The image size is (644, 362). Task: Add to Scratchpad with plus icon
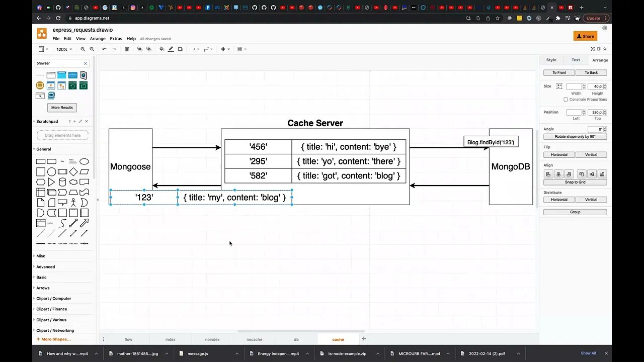click(x=74, y=121)
